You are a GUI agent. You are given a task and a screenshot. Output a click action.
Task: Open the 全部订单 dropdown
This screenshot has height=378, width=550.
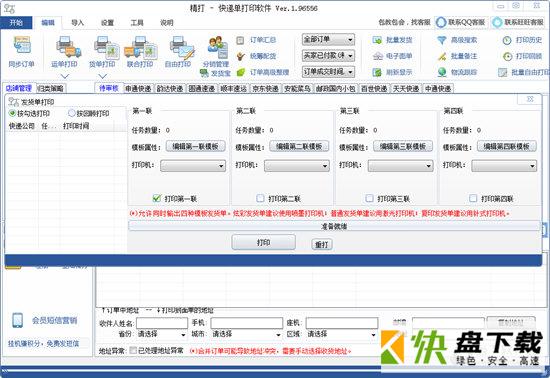click(x=328, y=40)
